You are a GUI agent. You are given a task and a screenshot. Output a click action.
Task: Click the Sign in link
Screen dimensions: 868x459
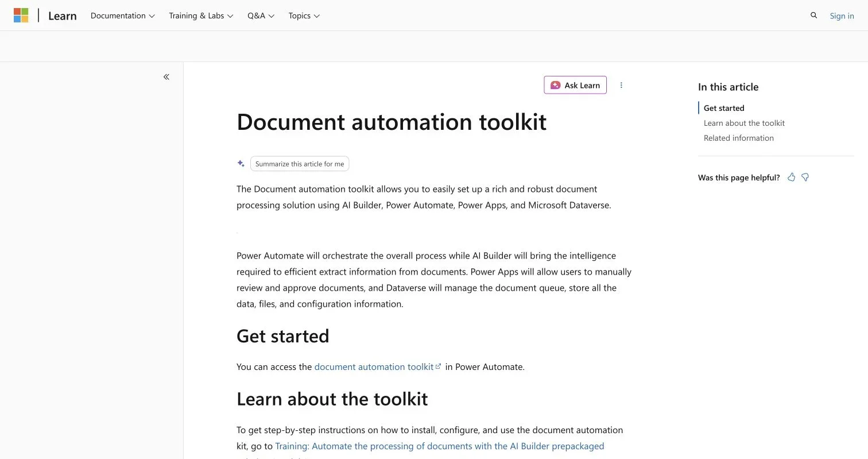(842, 16)
